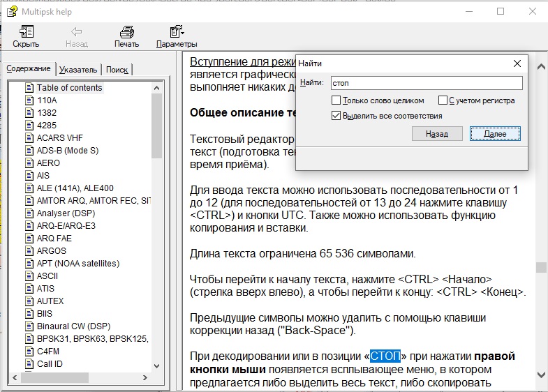Click the page icon next to ATIS
The width and height of the screenshot is (548, 392).
coord(30,289)
